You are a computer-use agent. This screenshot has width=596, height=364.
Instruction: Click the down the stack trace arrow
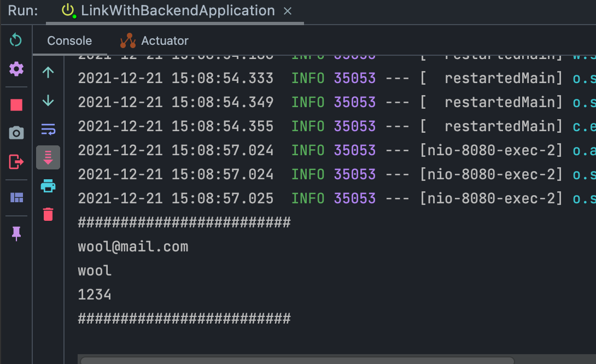[x=48, y=101]
